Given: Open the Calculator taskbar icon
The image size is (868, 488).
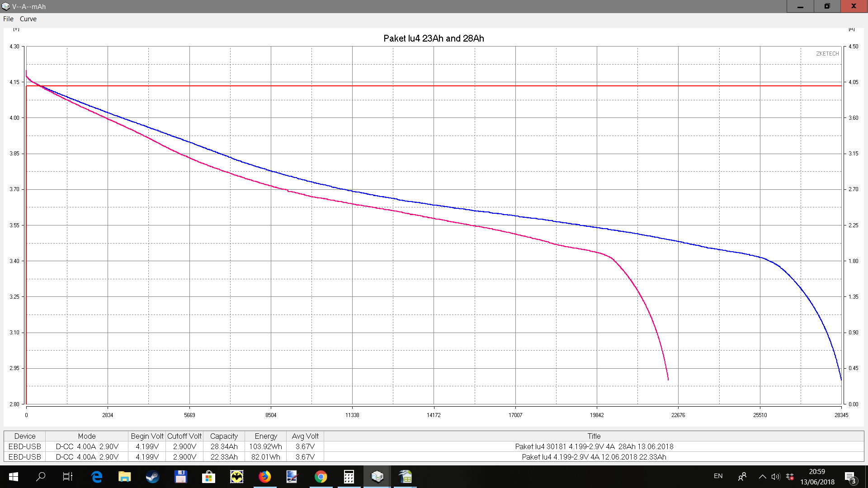Looking at the screenshot, I should click(349, 477).
